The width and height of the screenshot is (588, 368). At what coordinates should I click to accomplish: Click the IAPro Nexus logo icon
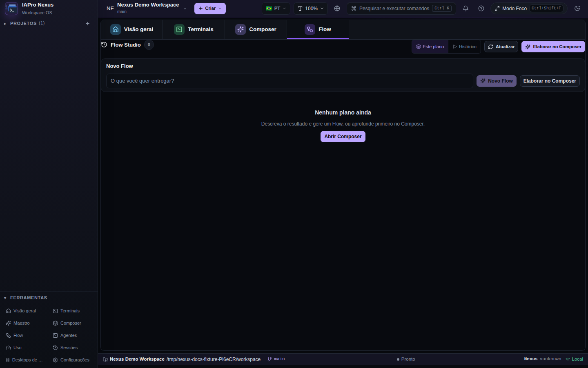11,9
